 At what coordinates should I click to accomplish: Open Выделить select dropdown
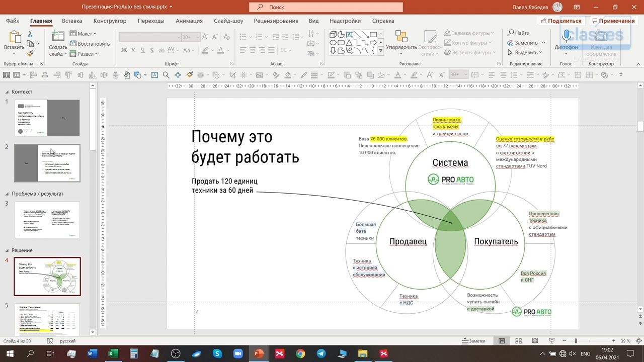click(x=525, y=52)
